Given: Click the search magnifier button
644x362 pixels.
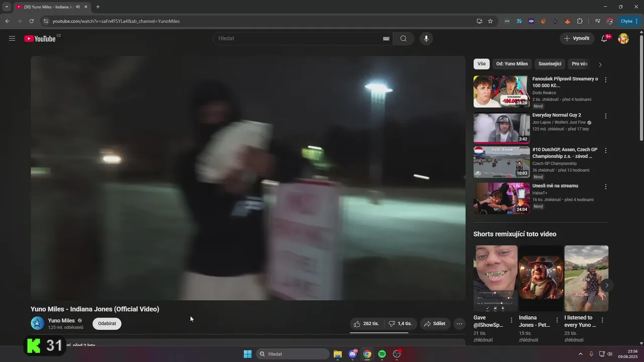Looking at the screenshot, I should click(x=404, y=39).
